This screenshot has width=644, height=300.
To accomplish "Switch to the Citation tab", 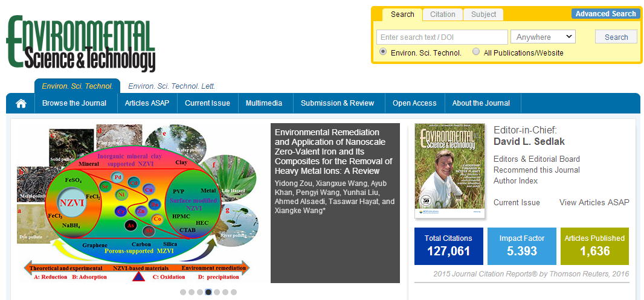I will click(x=442, y=14).
